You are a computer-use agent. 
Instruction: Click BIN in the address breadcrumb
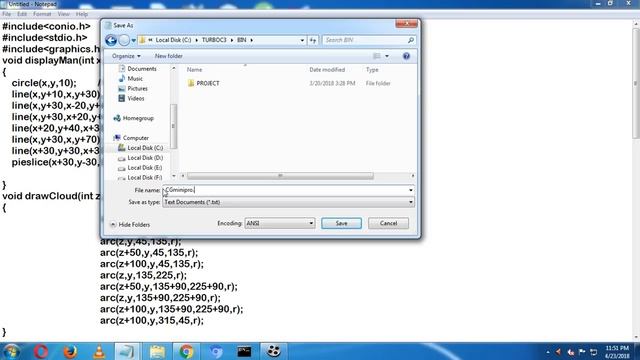242,40
